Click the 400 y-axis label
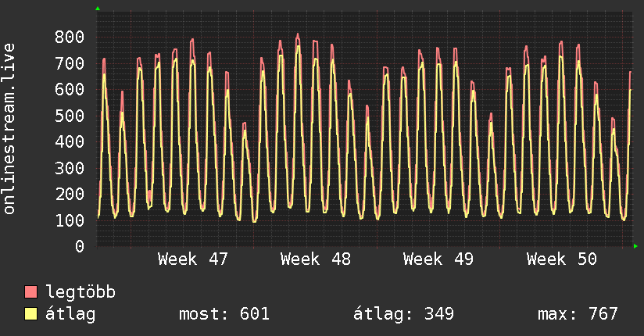Image resolution: width=644 pixels, height=336 pixels. pyautogui.click(x=70, y=141)
